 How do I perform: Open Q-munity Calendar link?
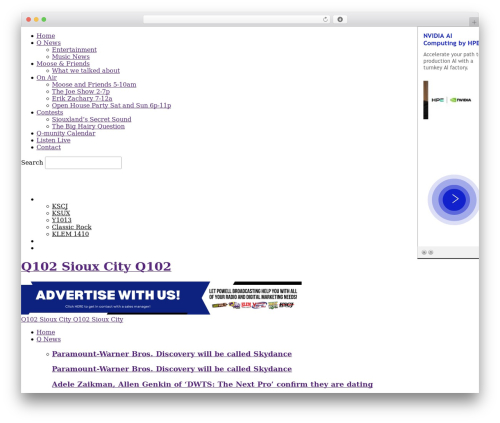66,133
